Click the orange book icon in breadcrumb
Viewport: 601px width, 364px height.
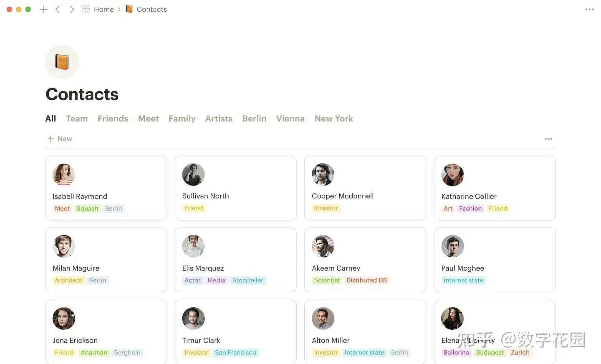tap(129, 9)
